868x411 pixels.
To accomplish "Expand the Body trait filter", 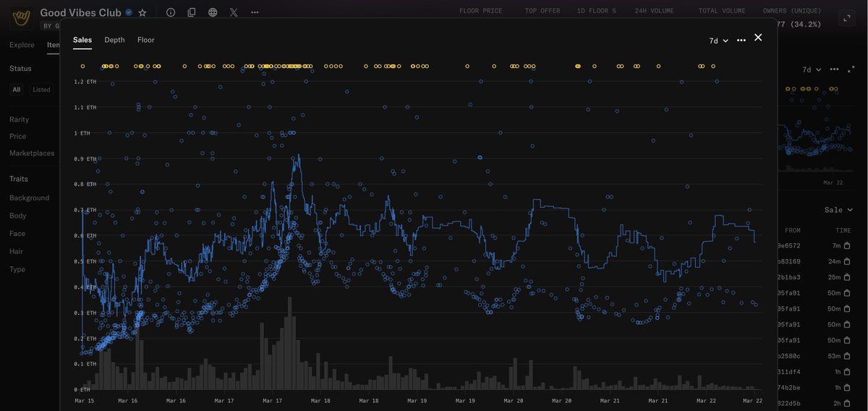I will (17, 216).
